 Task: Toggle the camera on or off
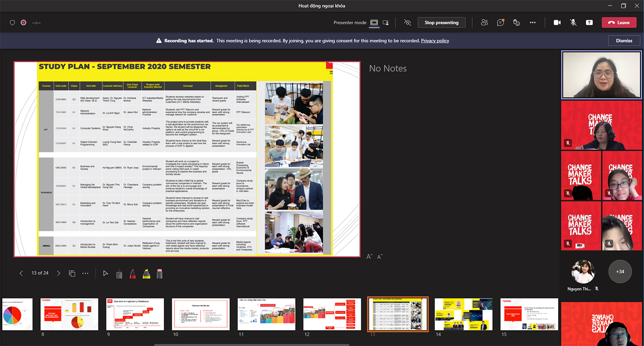(557, 23)
